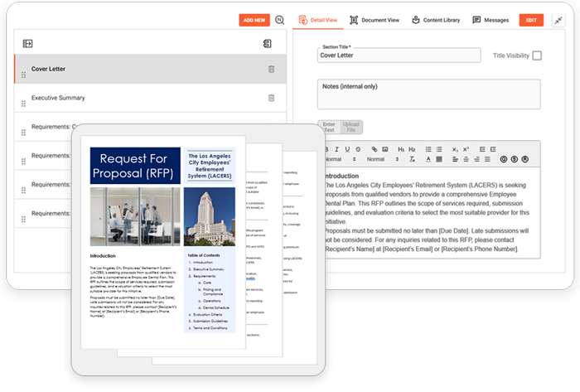Apply underline formatting
The height and width of the screenshot is (392, 580).
coord(347,149)
